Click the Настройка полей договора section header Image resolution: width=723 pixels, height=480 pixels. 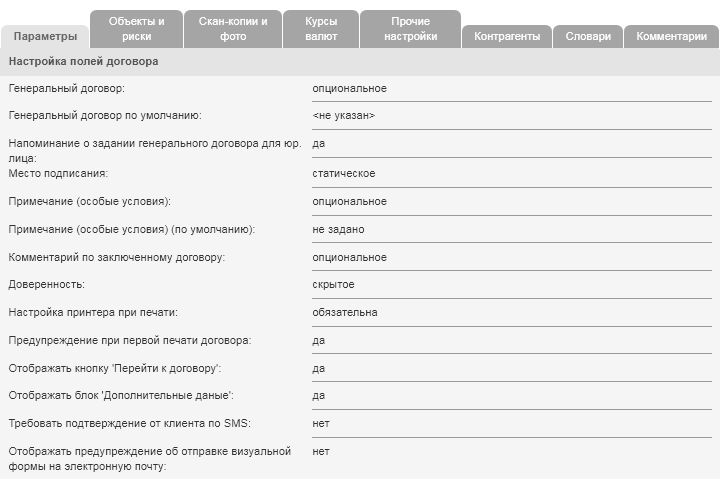[83, 62]
